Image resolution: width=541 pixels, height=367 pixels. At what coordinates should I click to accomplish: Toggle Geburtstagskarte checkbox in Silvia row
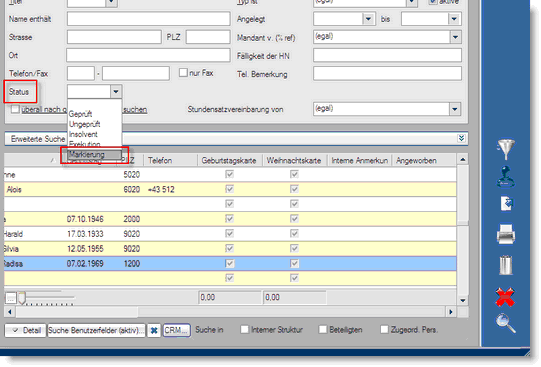229,248
